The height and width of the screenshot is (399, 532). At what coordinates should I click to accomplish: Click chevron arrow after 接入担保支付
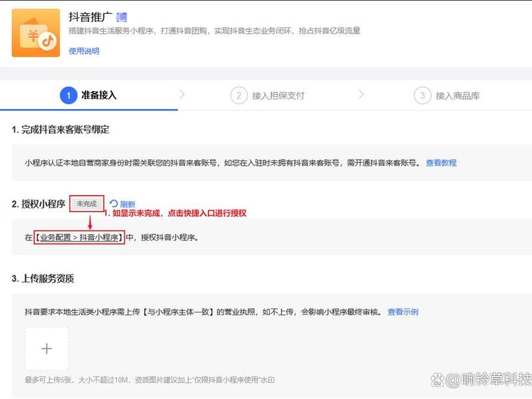click(x=361, y=94)
